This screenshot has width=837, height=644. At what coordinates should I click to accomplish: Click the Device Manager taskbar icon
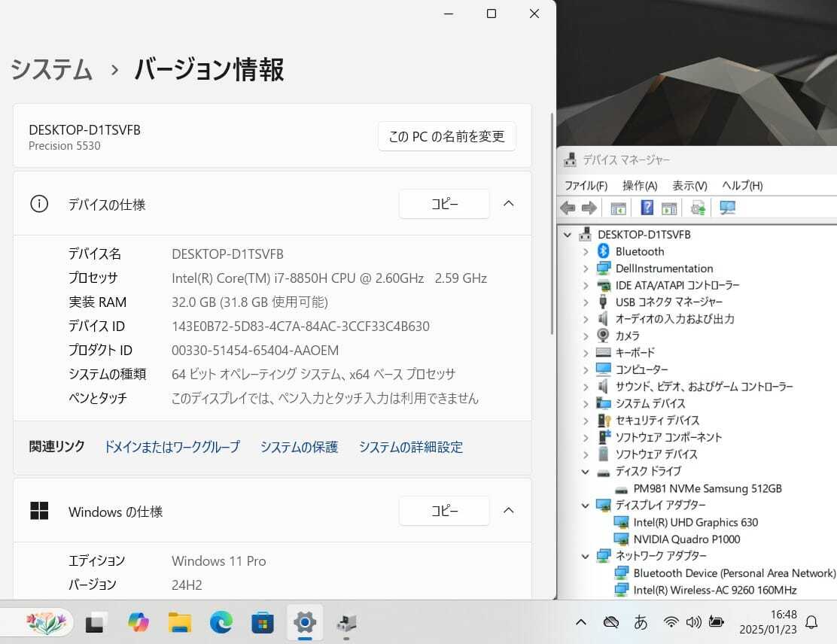pyautogui.click(x=346, y=622)
